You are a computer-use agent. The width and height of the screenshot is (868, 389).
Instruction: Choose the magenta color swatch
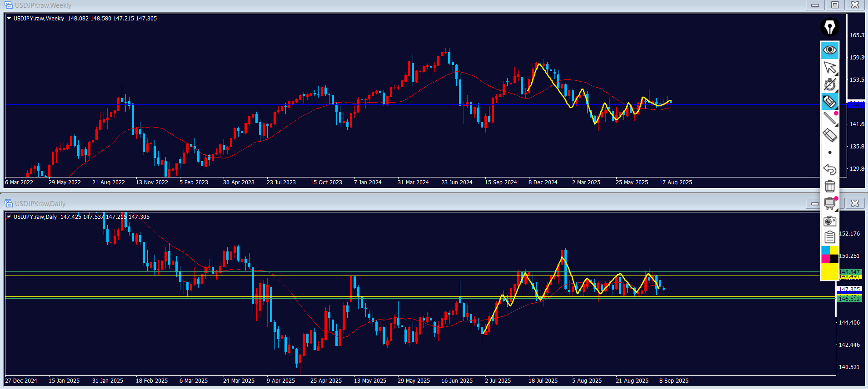pyautogui.click(x=825, y=259)
